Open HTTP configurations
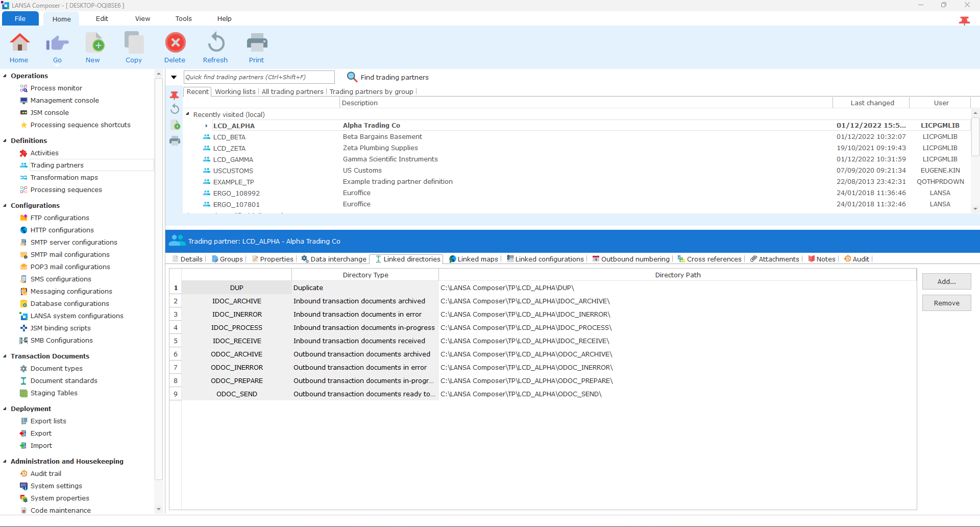This screenshot has width=980, height=527. coord(62,230)
